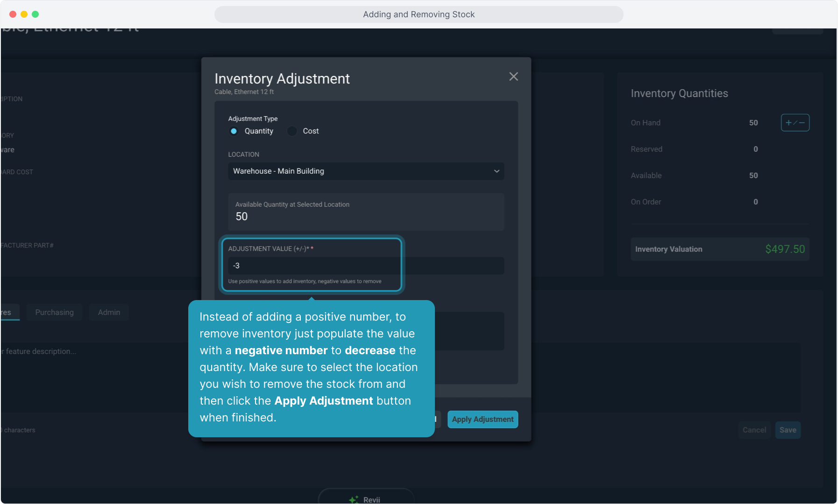This screenshot has height=504, width=838.
Task: Select the Quantity adjustment type
Action: point(234,131)
